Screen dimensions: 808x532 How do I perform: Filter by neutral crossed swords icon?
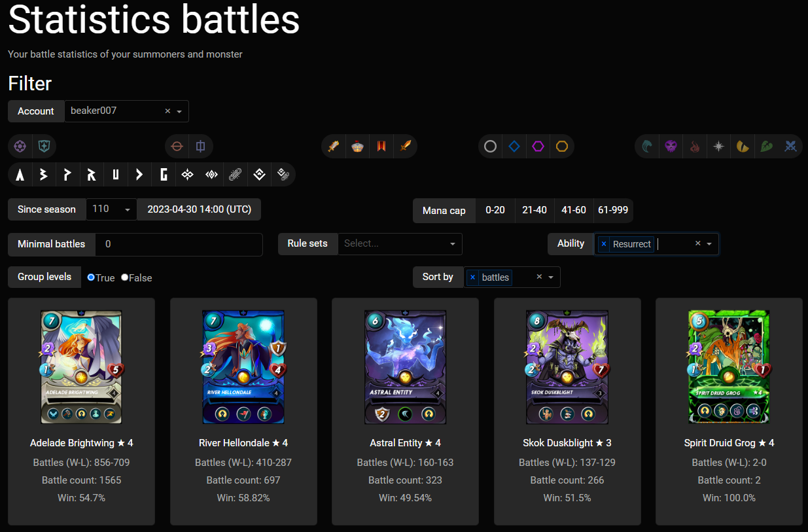coord(791,147)
